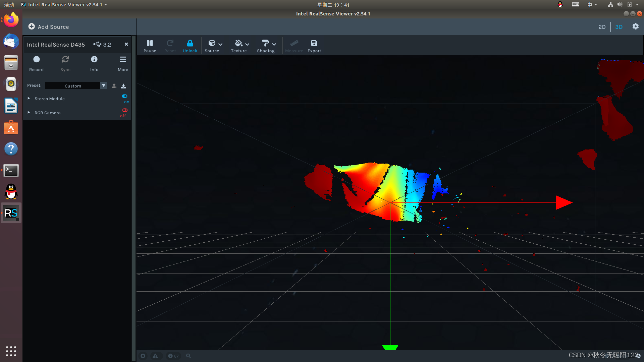Start recording with the Record button
The image size is (644, 362).
[x=36, y=63]
